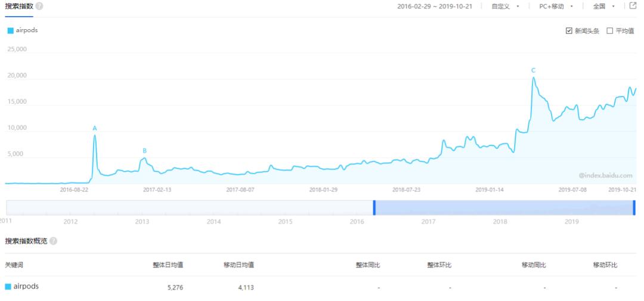Click the 10,000 y-axis label
This screenshot has height=301, width=644.
click(18, 128)
